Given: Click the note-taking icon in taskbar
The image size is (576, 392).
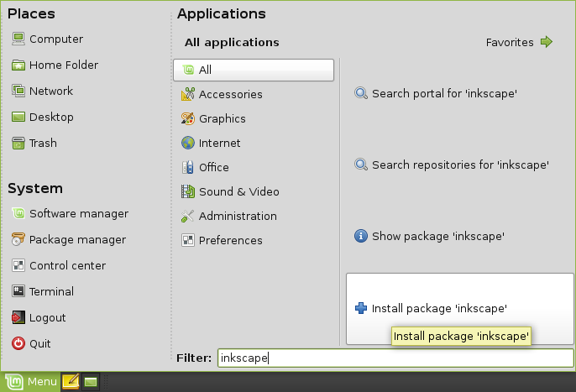Looking at the screenshot, I should point(71,382).
